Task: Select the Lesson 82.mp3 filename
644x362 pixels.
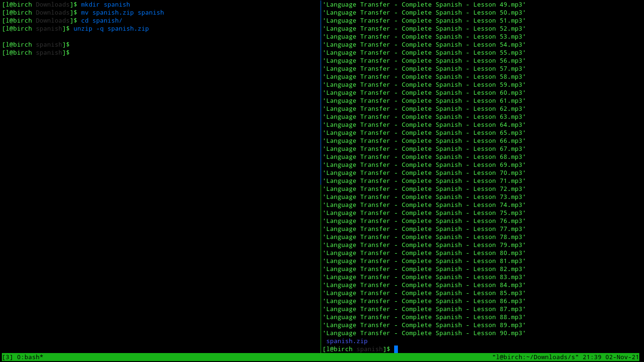Action: pos(424,269)
